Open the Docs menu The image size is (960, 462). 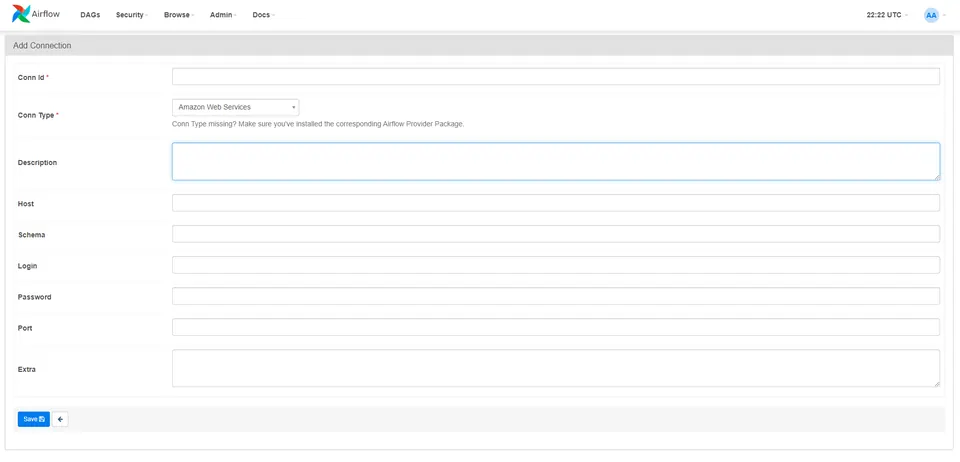pyautogui.click(x=263, y=15)
